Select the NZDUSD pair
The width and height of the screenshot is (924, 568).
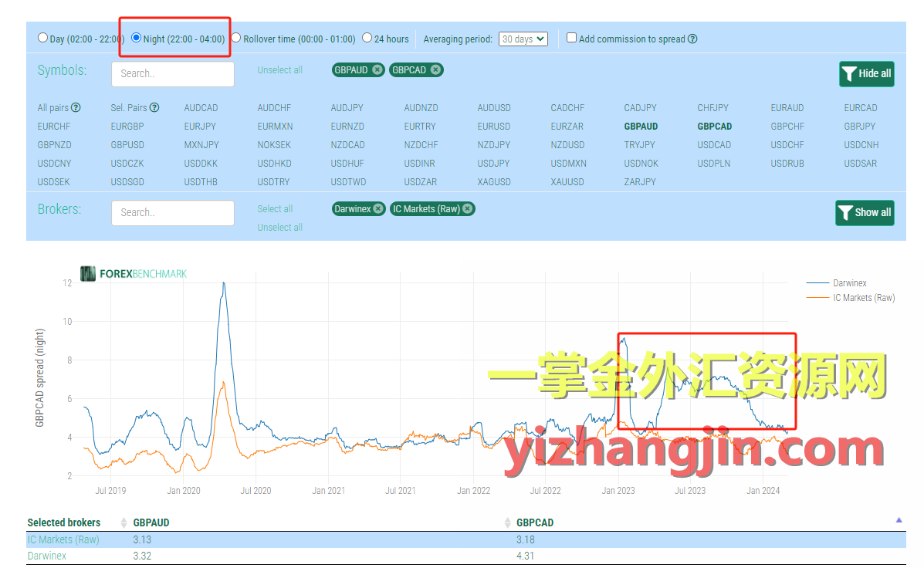tap(567, 145)
